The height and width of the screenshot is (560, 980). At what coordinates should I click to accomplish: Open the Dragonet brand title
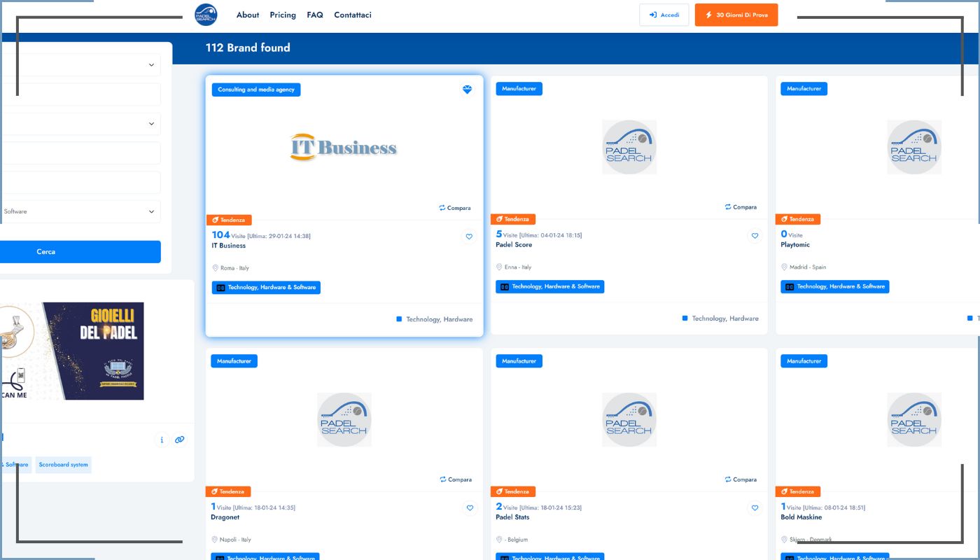point(225,517)
